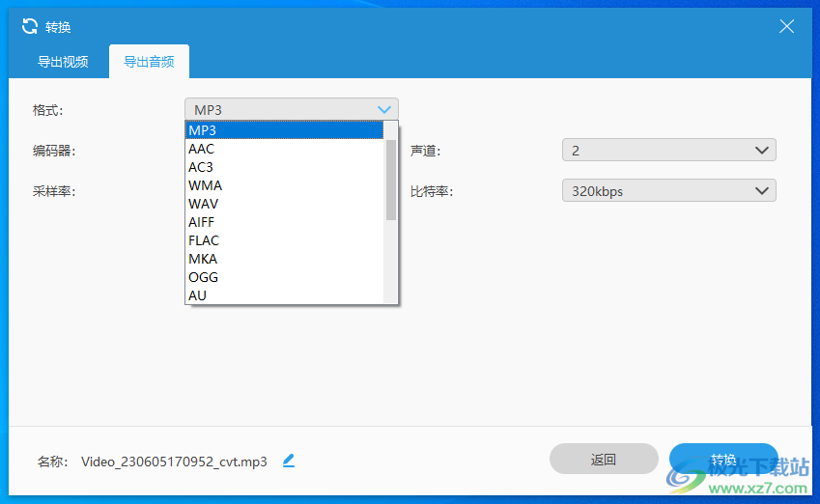This screenshot has width=820, height=504.
Task: Click the format list scrollbar thumb
Action: pyautogui.click(x=390, y=180)
